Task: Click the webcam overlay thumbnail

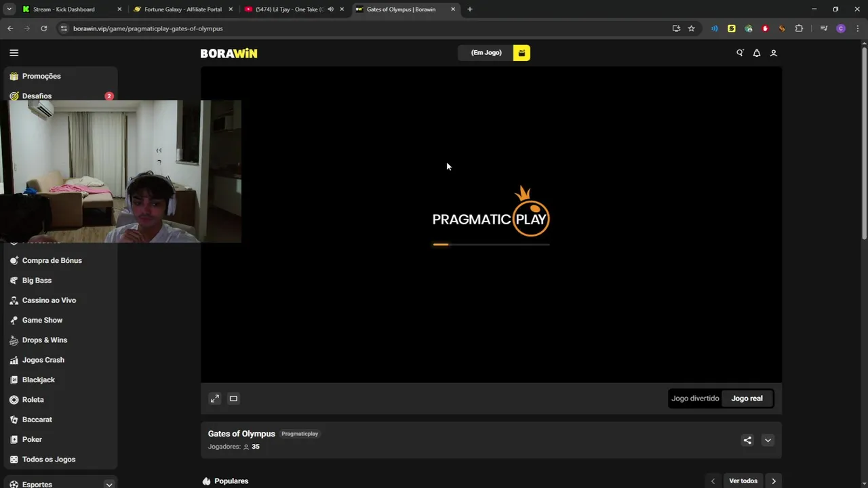Action: click(121, 171)
